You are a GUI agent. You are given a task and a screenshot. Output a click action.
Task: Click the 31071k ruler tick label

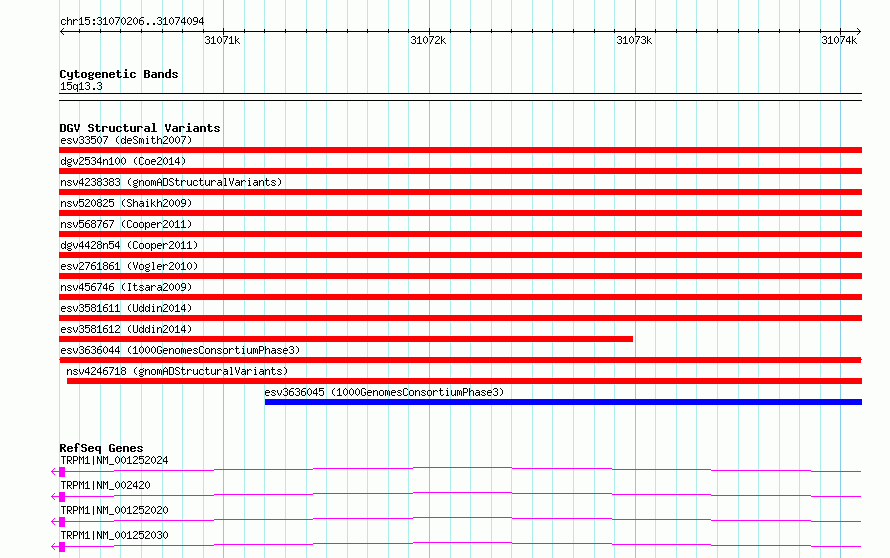[x=222, y=40]
